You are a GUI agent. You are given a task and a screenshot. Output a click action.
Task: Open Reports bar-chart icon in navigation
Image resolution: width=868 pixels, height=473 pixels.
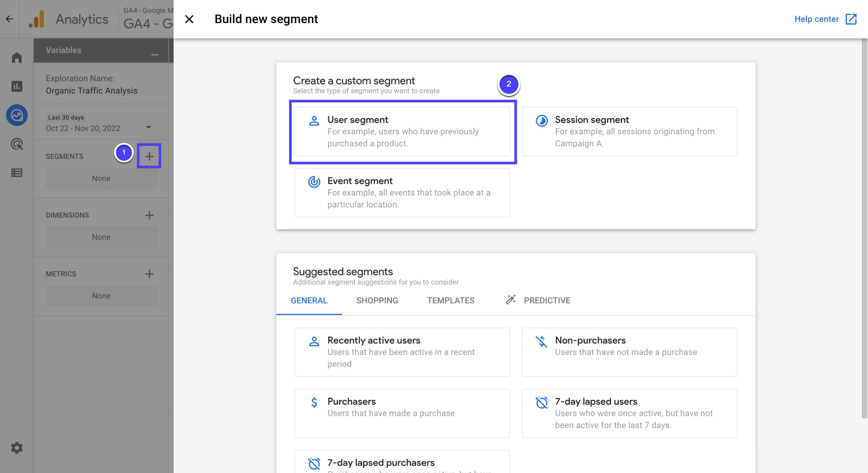(17, 86)
